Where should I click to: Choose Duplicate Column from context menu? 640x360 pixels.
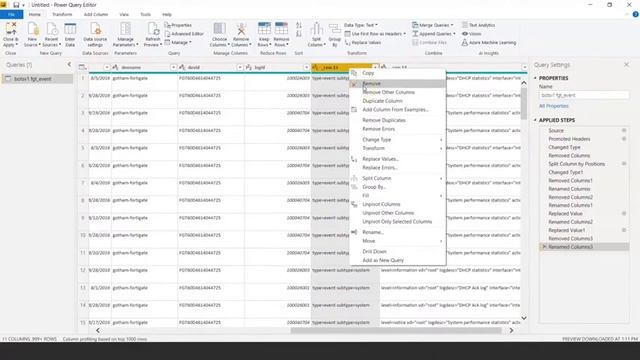(398, 101)
